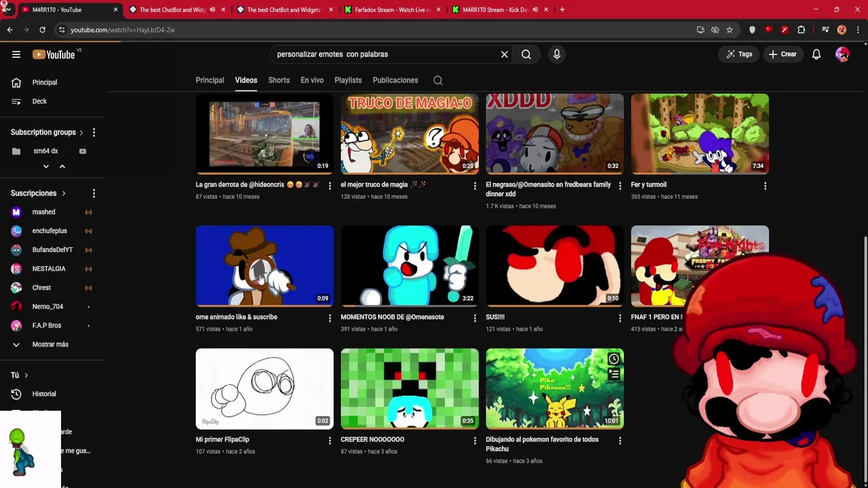
Task: Click the Crear button
Action: (783, 54)
